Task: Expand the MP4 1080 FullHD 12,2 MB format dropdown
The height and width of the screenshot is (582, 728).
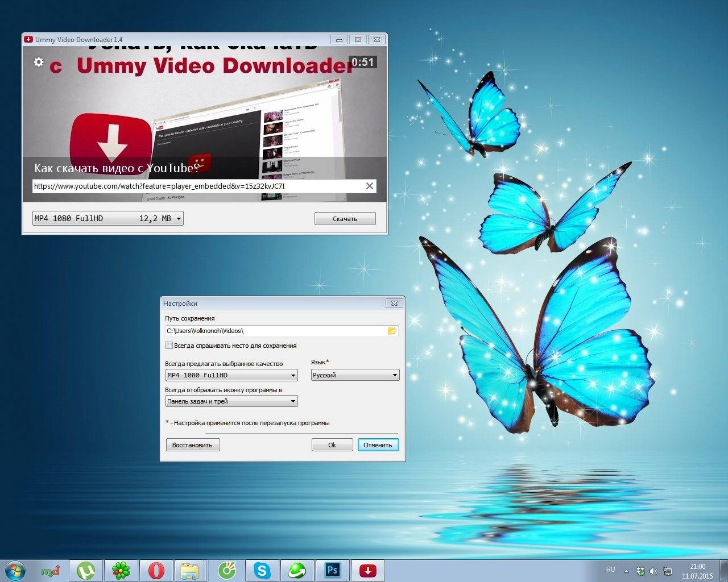Action: pyautogui.click(x=108, y=218)
